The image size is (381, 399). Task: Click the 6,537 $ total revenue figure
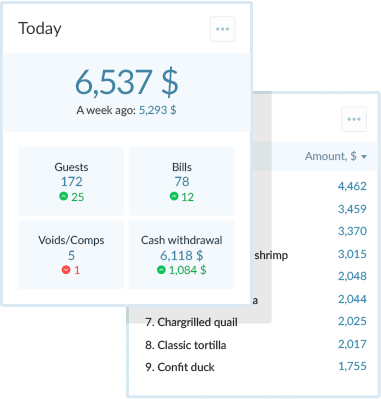[x=127, y=82]
